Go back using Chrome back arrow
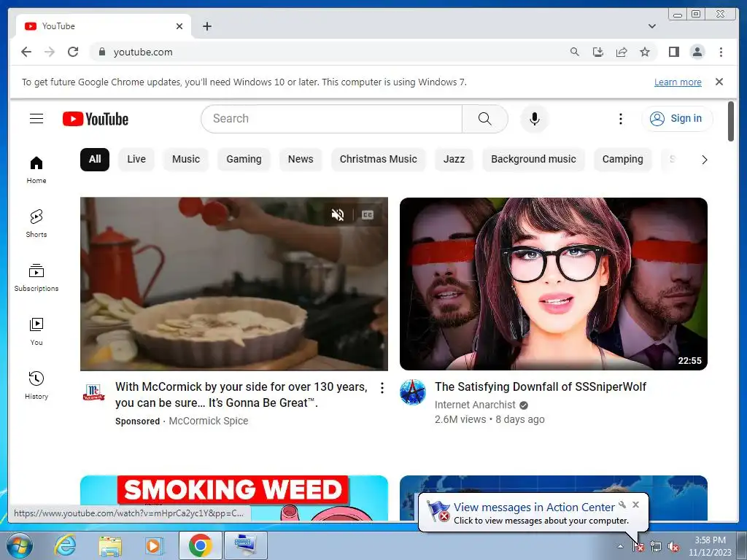This screenshot has height=560, width=747. coord(26,52)
